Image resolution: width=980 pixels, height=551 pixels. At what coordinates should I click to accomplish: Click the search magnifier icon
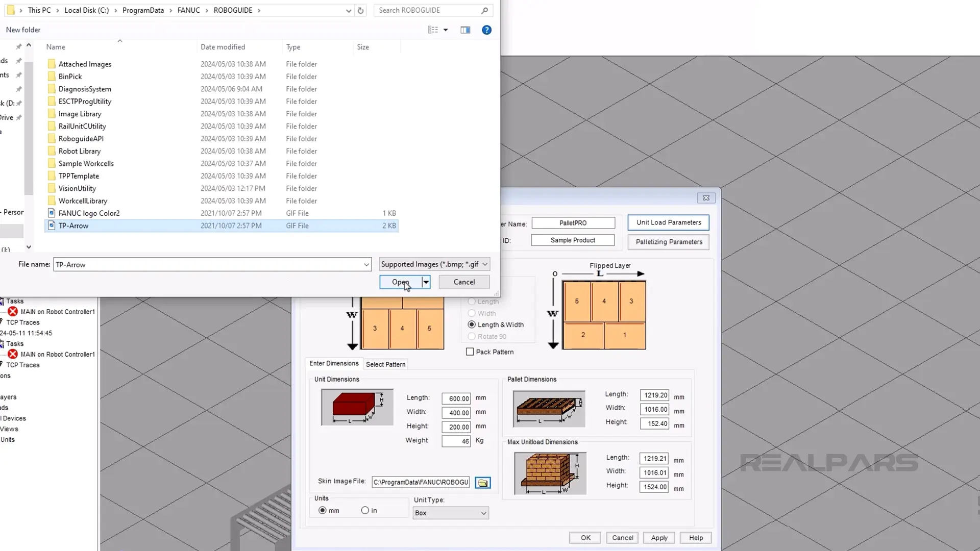[485, 10]
